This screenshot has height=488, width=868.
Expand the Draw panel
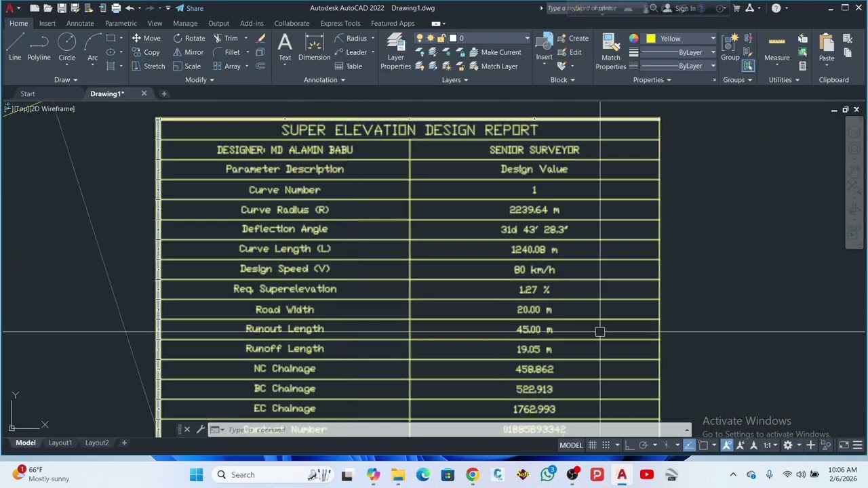(66, 80)
